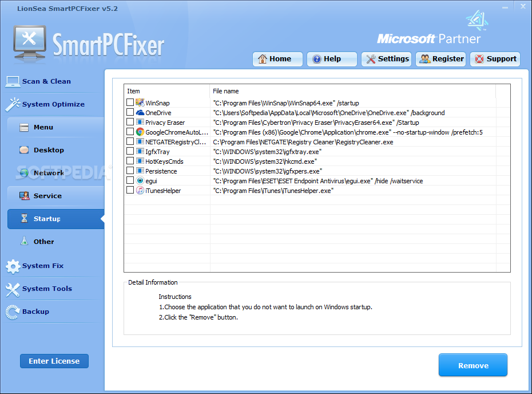Click the Remove button
The width and height of the screenshot is (532, 394).
click(473, 365)
